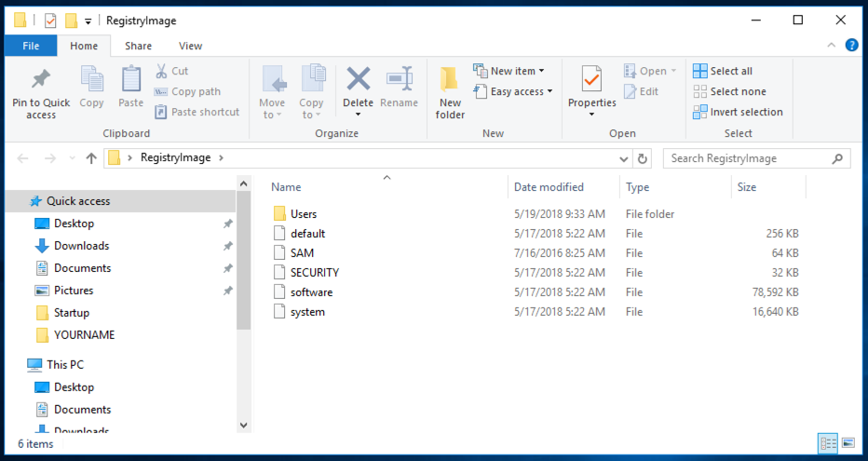Click the quick access New folder icon
Screen dimensions: 868x461
tap(71, 20)
